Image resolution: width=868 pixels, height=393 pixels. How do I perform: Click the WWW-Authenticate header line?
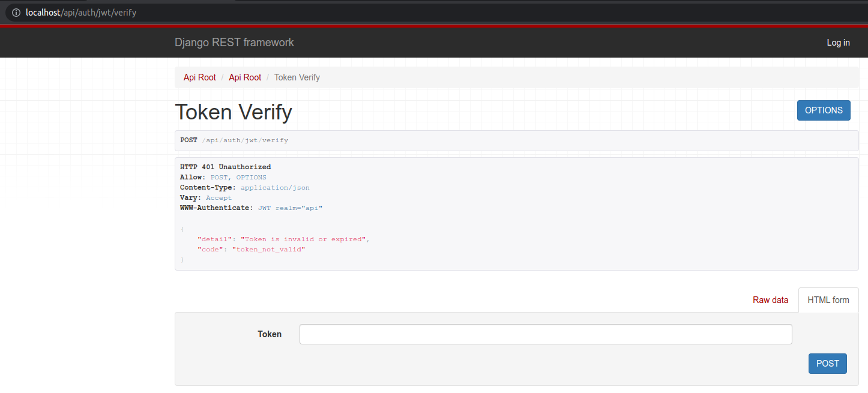[252, 208]
